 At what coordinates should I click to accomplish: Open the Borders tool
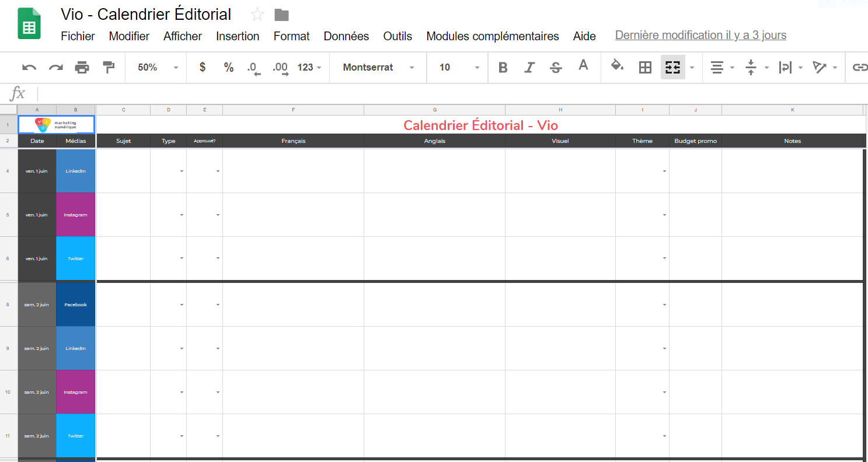(645, 68)
